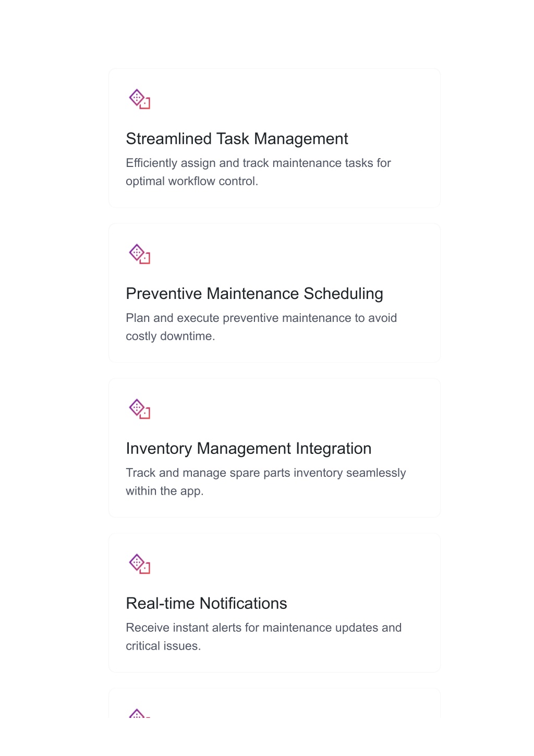This screenshot has height=756, width=534.
Task: Click 'costly downtime' text in second card
Action: (169, 337)
